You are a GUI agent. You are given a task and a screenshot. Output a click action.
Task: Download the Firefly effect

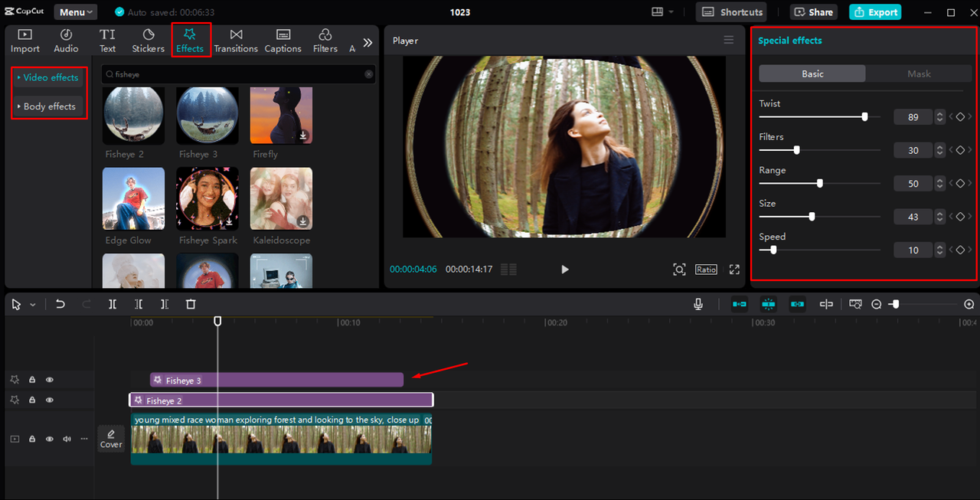coord(303,136)
